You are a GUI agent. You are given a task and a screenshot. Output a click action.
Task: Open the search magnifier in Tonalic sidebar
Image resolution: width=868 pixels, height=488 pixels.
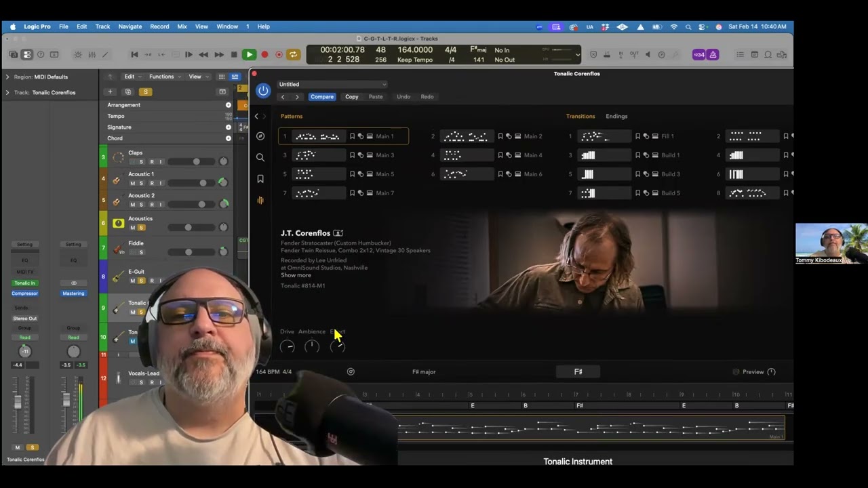(260, 157)
